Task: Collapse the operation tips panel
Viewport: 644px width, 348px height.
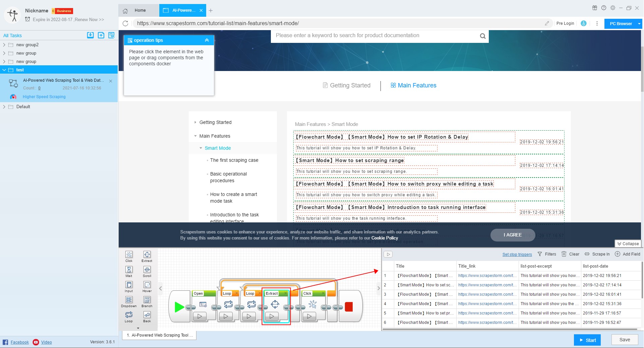Action: tap(207, 40)
